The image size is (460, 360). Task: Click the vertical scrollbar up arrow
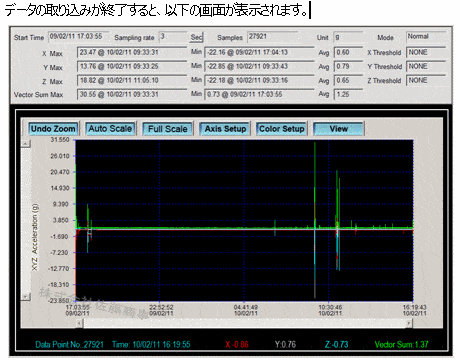tap(26, 144)
